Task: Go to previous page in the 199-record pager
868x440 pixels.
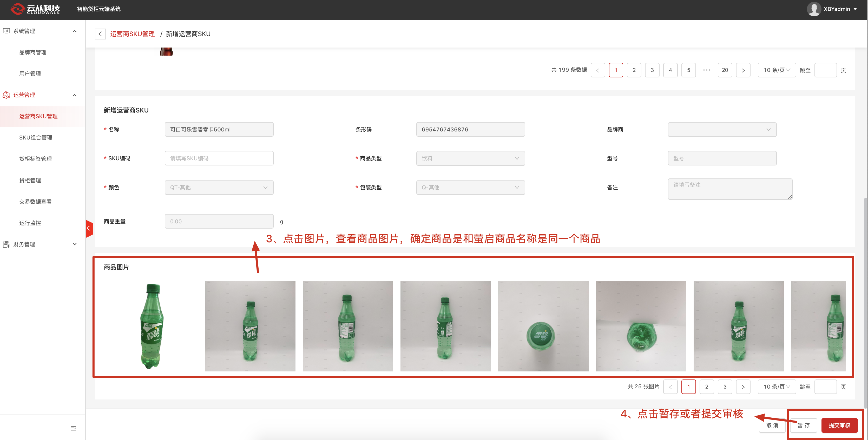Action: coord(598,70)
